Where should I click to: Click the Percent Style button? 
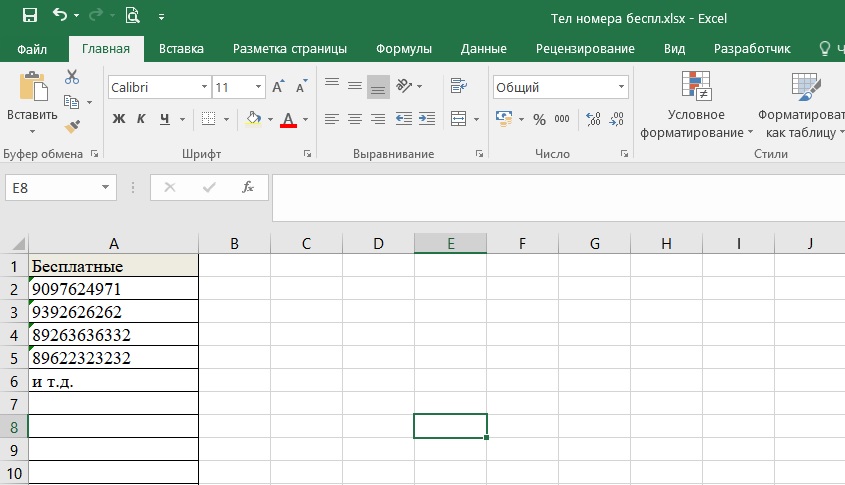pos(539,119)
